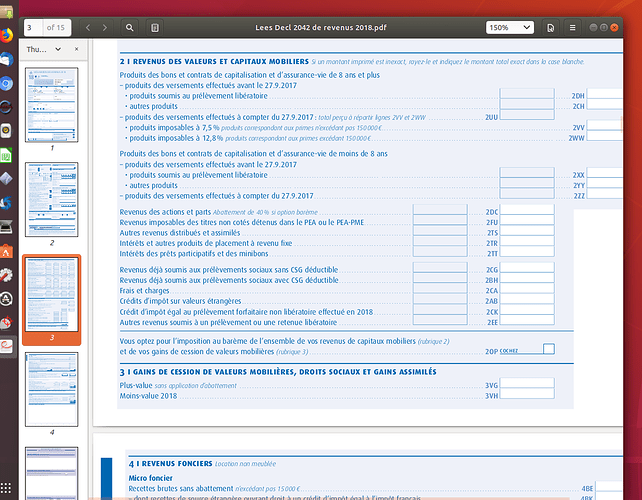
Task: Open Software Updater icon in dock
Action: click(6, 299)
